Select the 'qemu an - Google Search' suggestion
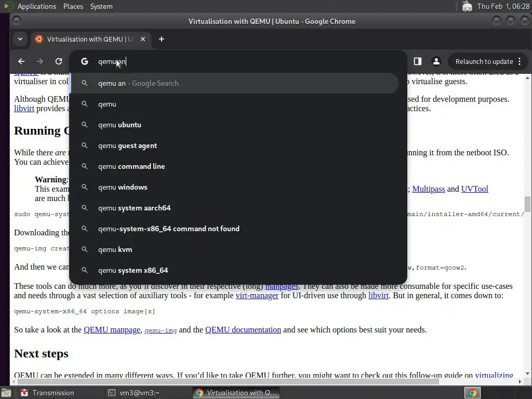Screen dimensions: 532x399 coord(235,83)
